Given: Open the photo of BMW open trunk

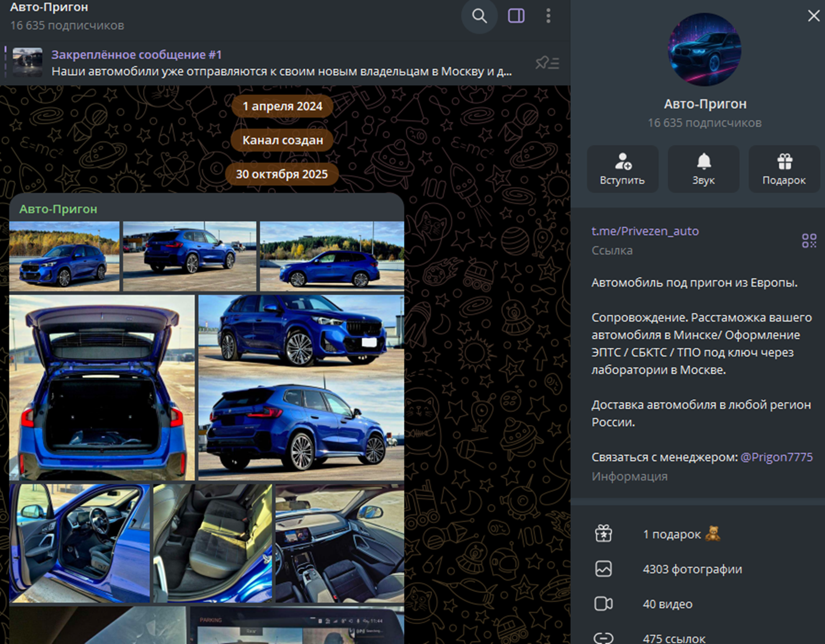Looking at the screenshot, I should [x=102, y=388].
